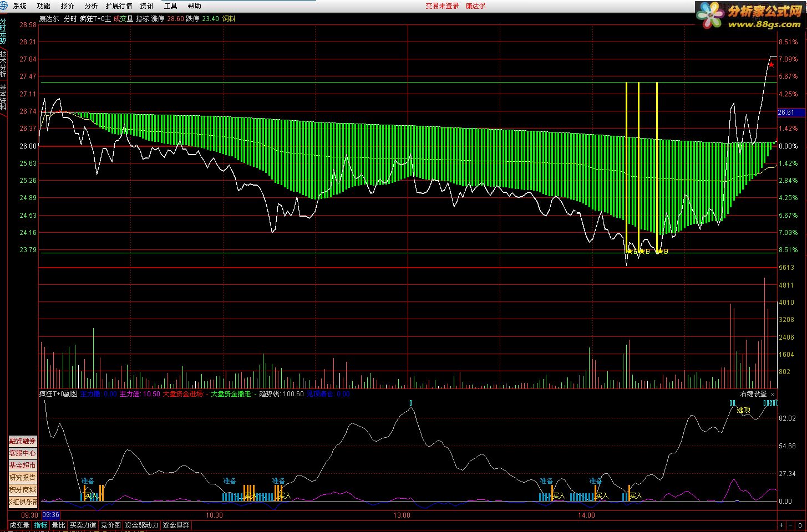Click the 逃顶 signal label
The image size is (807, 532).
pos(743,410)
